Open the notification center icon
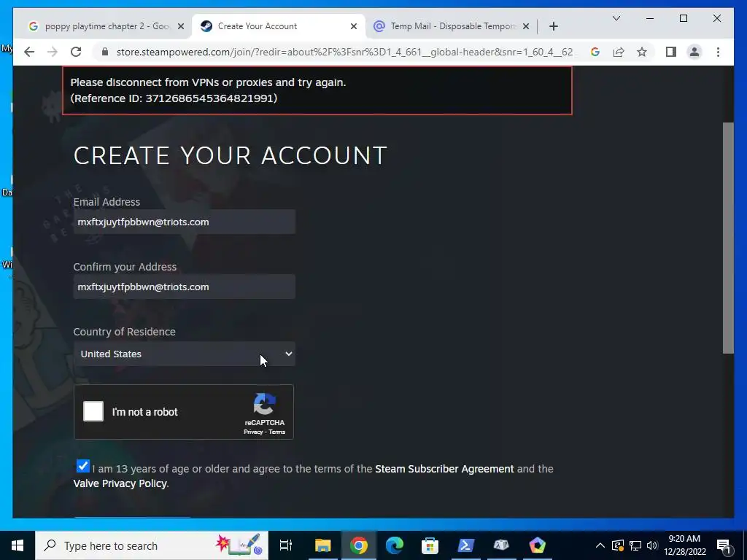Image resolution: width=747 pixels, height=560 pixels. tap(724, 545)
